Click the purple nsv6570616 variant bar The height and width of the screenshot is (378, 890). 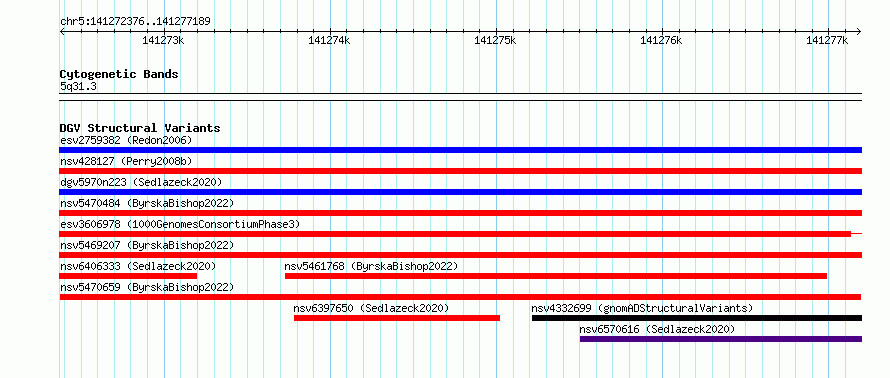click(x=721, y=339)
